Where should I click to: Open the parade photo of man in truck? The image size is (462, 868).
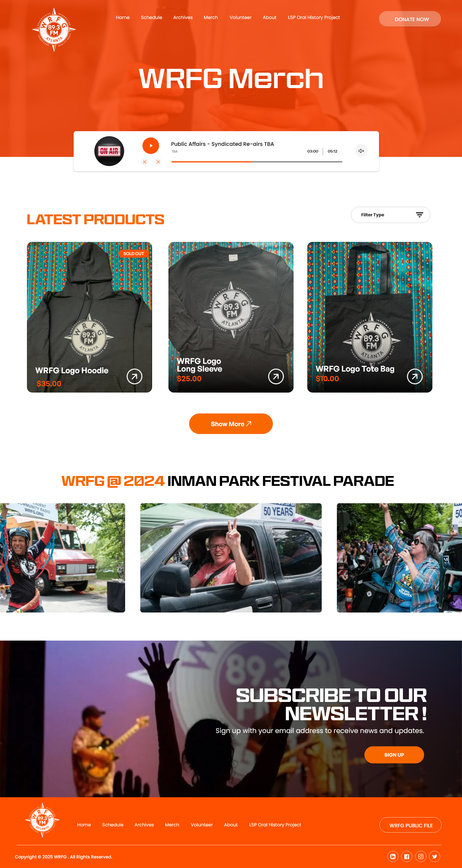[231, 558]
